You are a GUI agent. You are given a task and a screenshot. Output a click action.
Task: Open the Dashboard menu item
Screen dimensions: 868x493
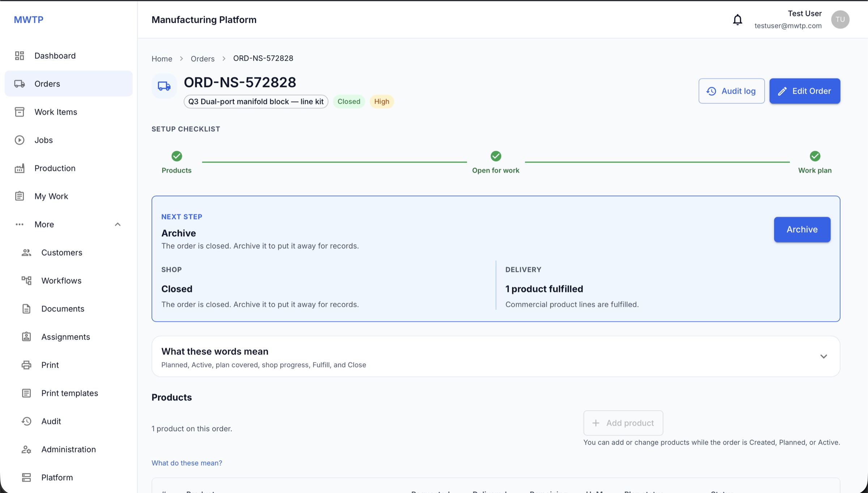69,56
